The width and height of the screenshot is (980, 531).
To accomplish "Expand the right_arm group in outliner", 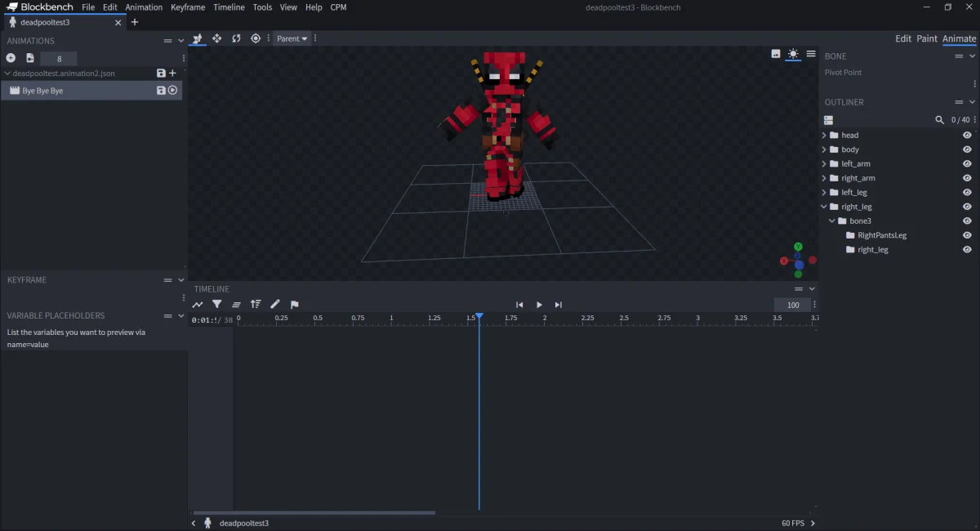I will (x=824, y=178).
